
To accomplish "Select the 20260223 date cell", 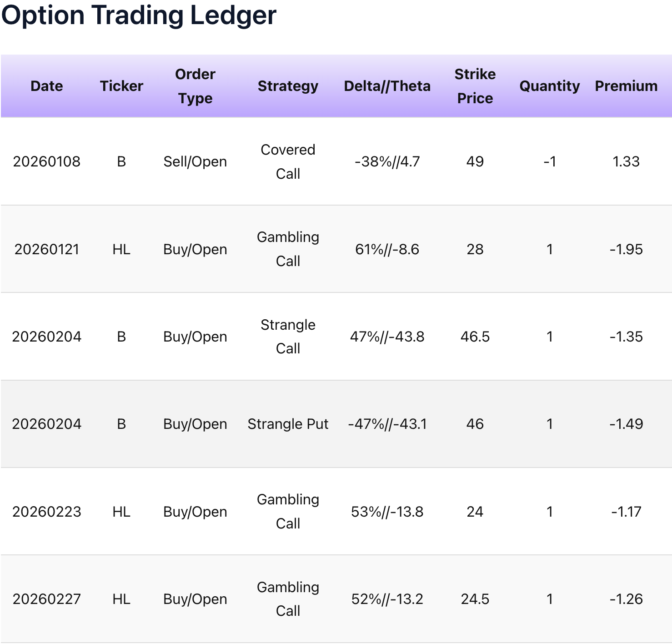I will tap(47, 512).
